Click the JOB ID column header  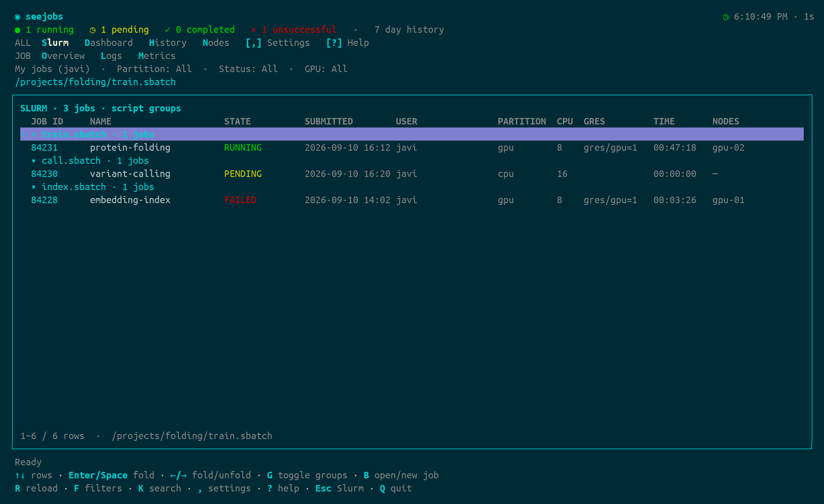(47, 121)
